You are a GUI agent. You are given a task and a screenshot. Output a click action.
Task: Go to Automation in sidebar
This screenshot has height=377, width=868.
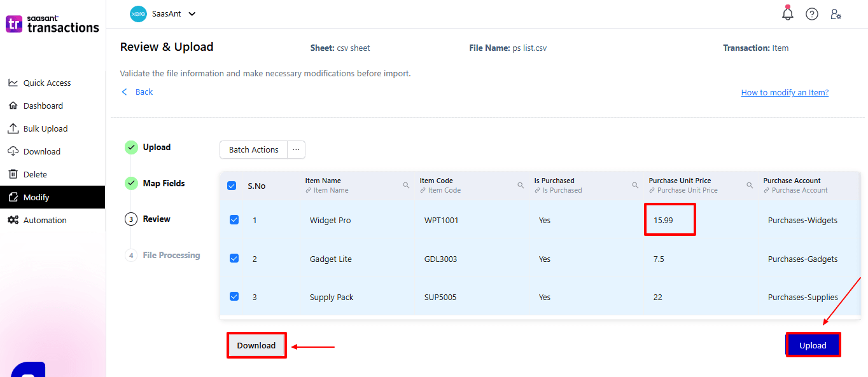(45, 220)
